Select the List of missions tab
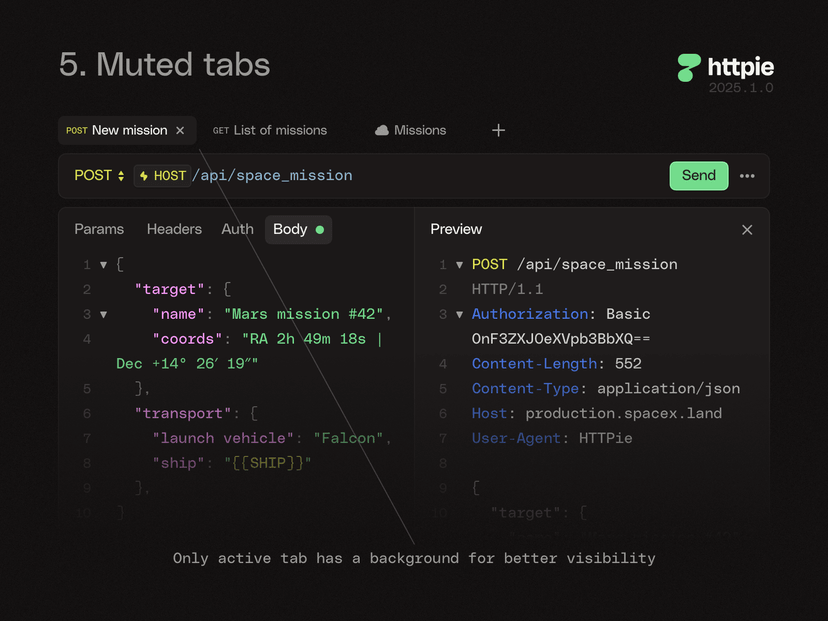828x621 pixels. (x=270, y=130)
